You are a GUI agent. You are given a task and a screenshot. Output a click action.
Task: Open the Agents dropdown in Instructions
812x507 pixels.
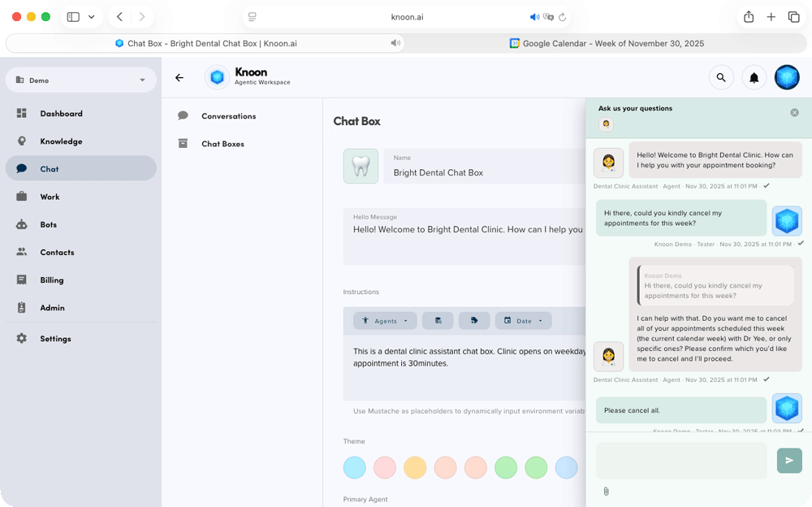pos(385,321)
